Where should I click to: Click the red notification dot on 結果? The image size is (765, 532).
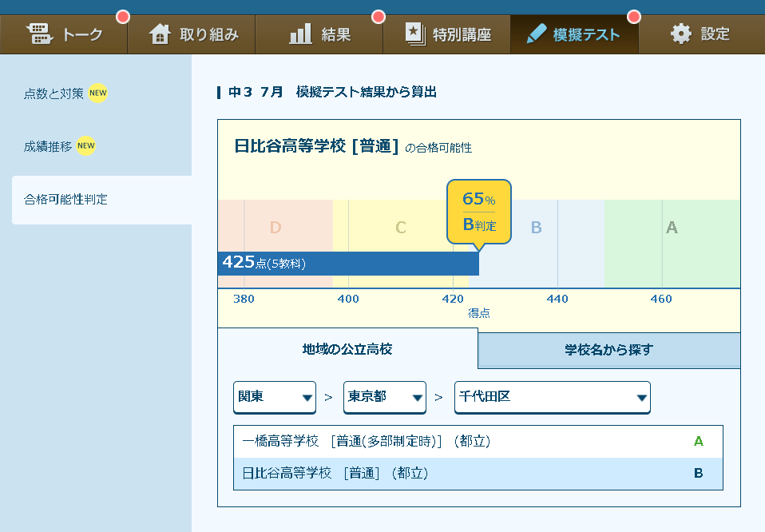click(x=379, y=17)
